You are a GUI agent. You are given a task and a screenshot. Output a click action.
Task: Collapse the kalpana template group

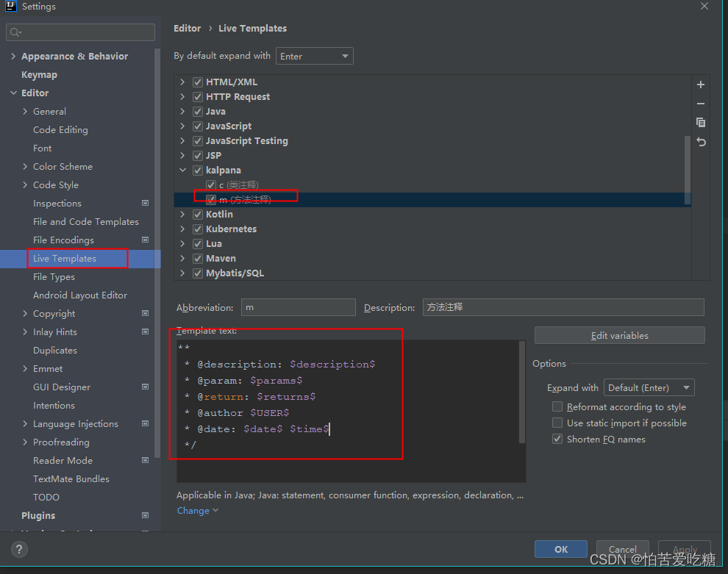coord(183,171)
